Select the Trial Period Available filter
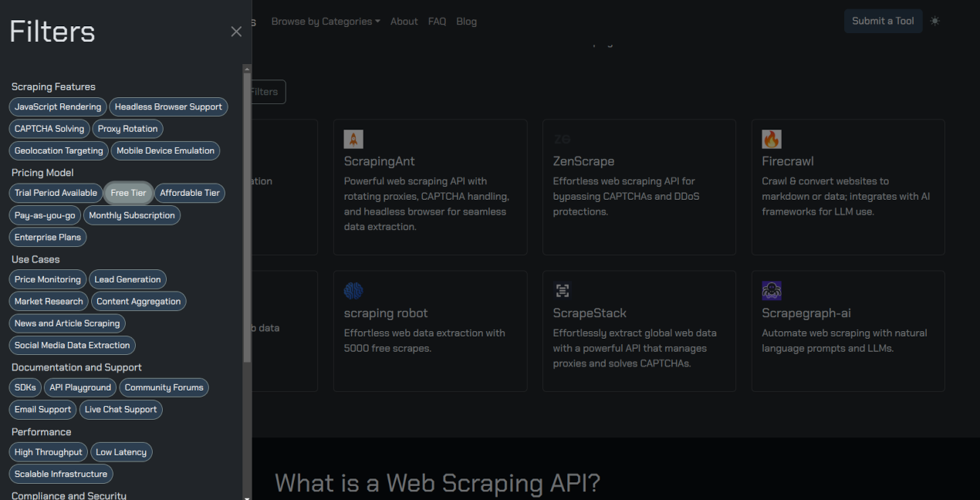Screen dimensions: 980x500 pyautogui.click(x=56, y=193)
